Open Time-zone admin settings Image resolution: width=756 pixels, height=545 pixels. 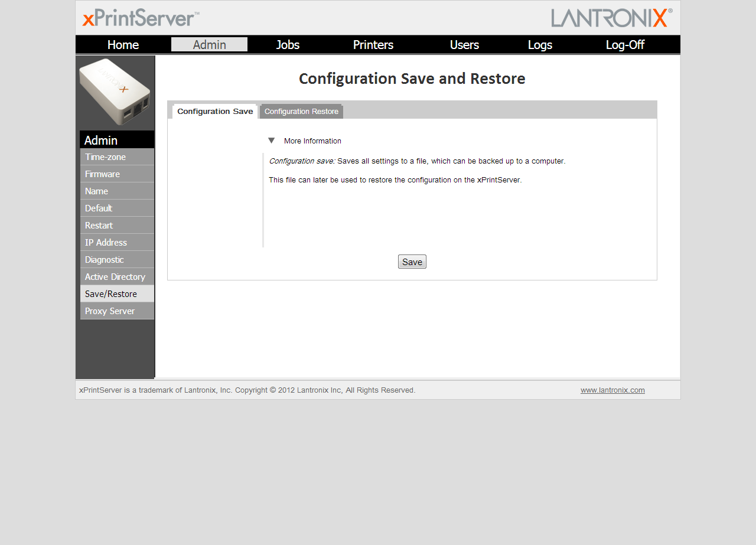pos(117,157)
